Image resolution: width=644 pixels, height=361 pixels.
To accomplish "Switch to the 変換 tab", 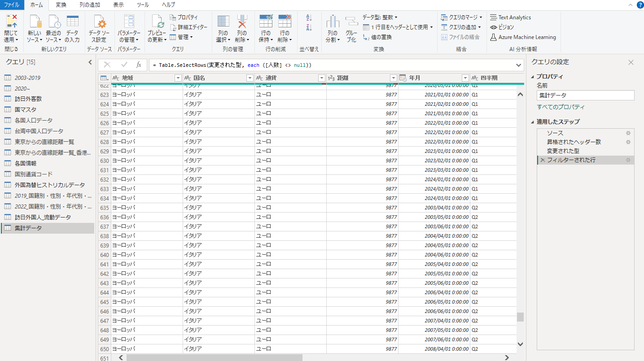I will pyautogui.click(x=61, y=5).
